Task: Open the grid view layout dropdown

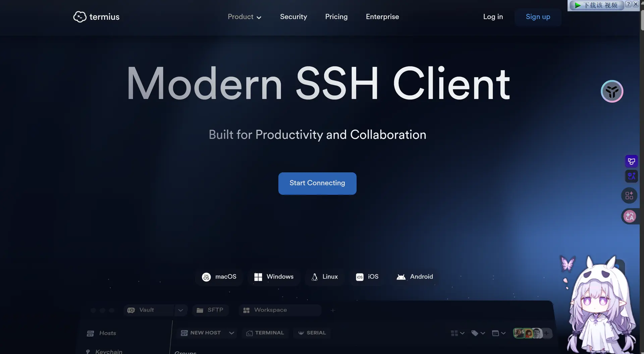Action: click(x=458, y=333)
